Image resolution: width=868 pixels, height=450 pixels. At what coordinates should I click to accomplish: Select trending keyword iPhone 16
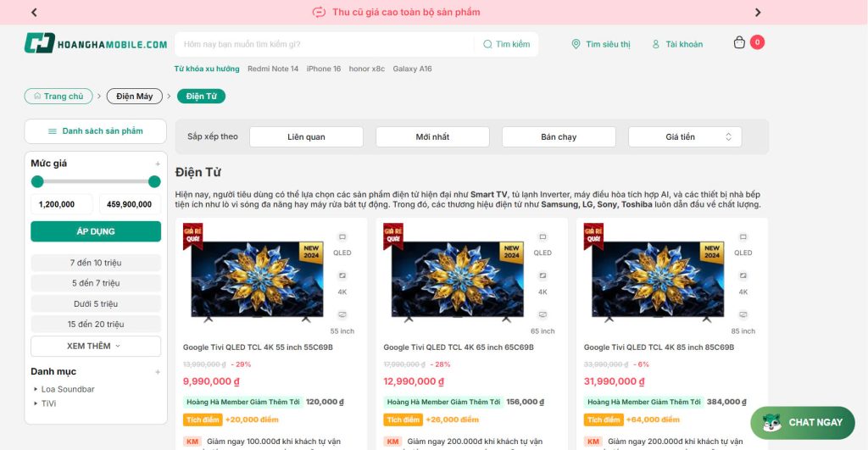click(x=324, y=69)
